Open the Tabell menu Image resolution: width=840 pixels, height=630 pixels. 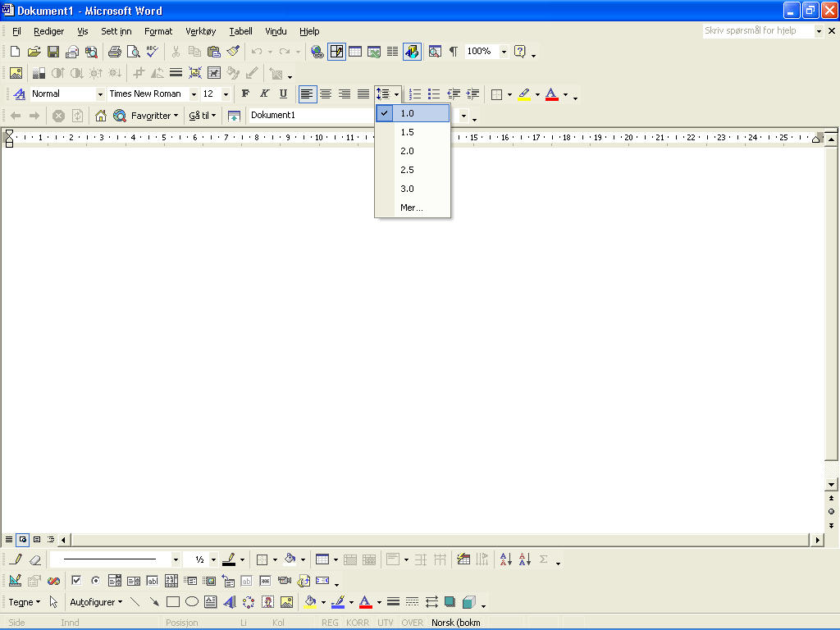[240, 31]
